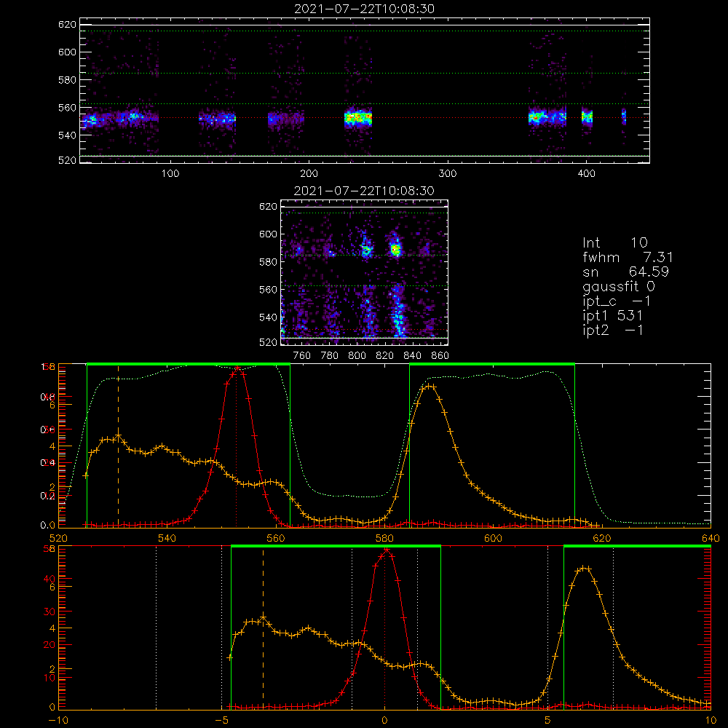This screenshot has width=728, height=728.
Task: Click the red curve peak in bottom plot
Action: tap(386, 550)
